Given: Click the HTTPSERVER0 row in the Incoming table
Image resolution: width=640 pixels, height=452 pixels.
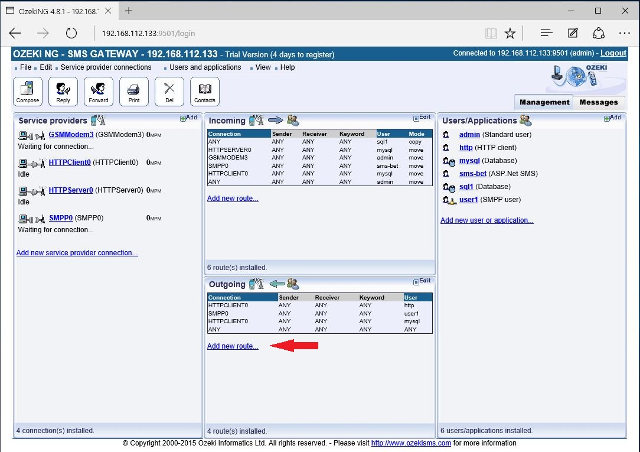Looking at the screenshot, I should (320, 150).
